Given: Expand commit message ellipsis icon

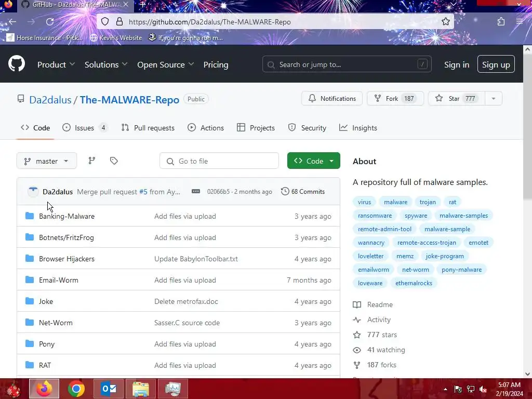Looking at the screenshot, I should [196, 191].
